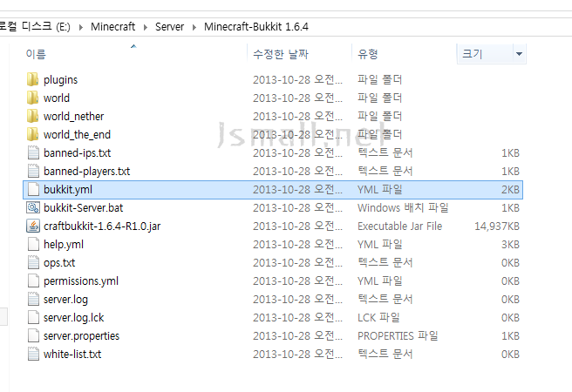Click the world folder icon
The image size is (572, 392).
click(33, 98)
